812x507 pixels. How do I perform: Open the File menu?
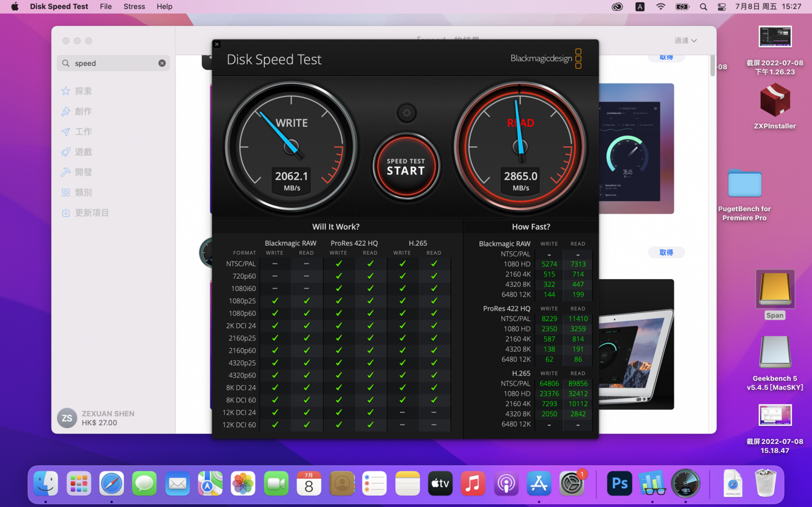(x=105, y=6)
